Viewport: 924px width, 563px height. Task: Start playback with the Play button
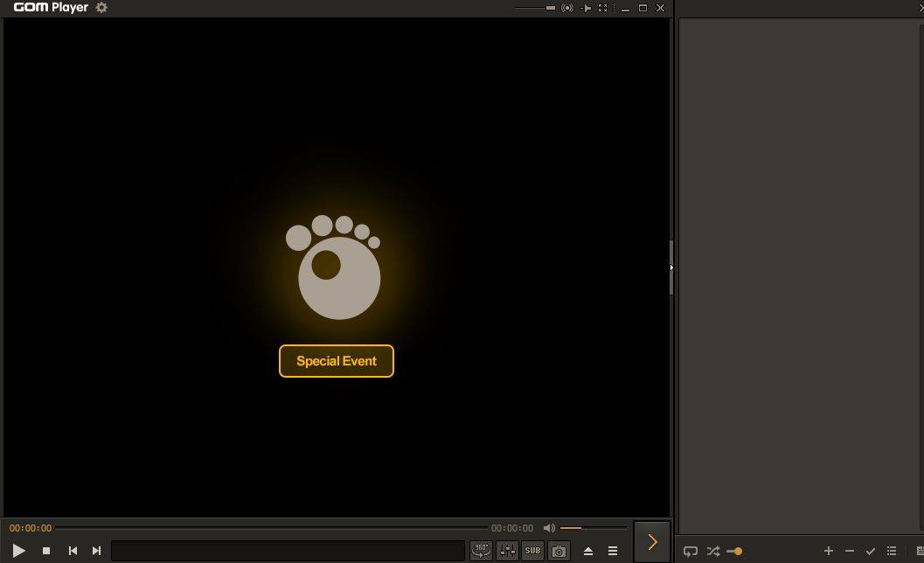pyautogui.click(x=19, y=551)
